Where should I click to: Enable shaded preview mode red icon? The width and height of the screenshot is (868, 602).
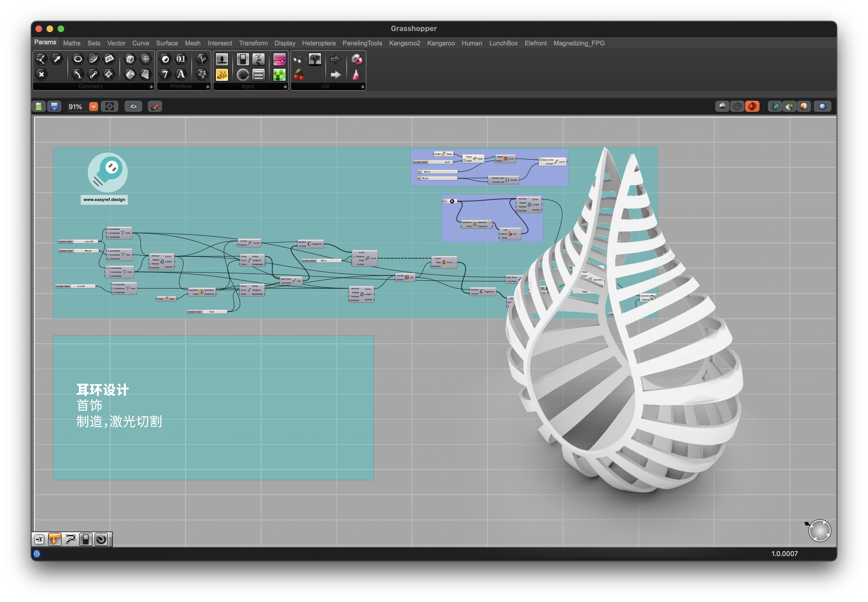[x=752, y=107]
